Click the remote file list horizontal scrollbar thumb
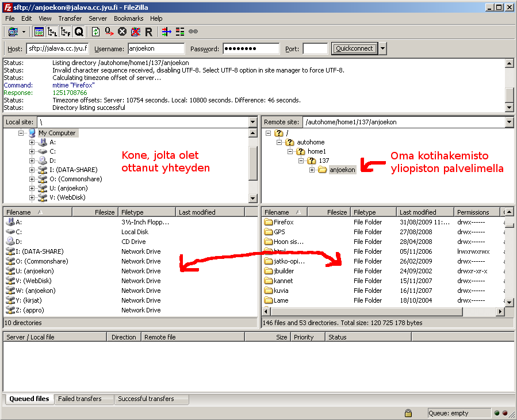This screenshot has width=517, height=420. click(x=367, y=311)
